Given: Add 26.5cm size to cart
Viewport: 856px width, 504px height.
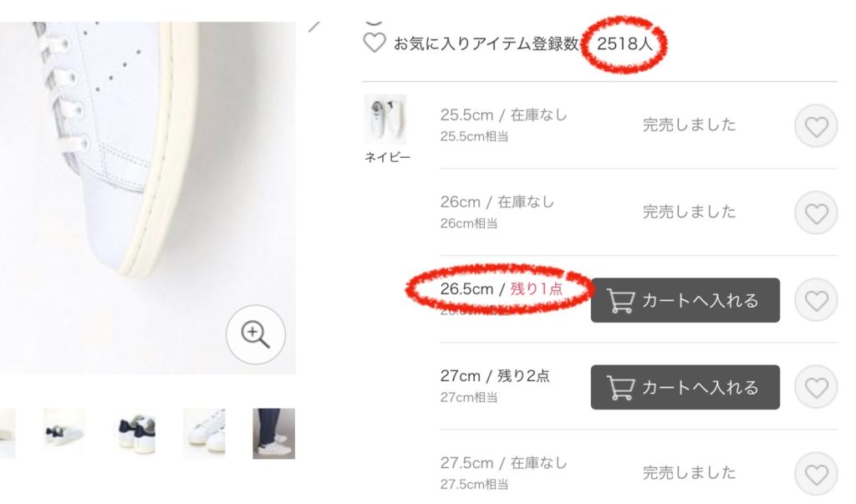Looking at the screenshot, I should (685, 300).
